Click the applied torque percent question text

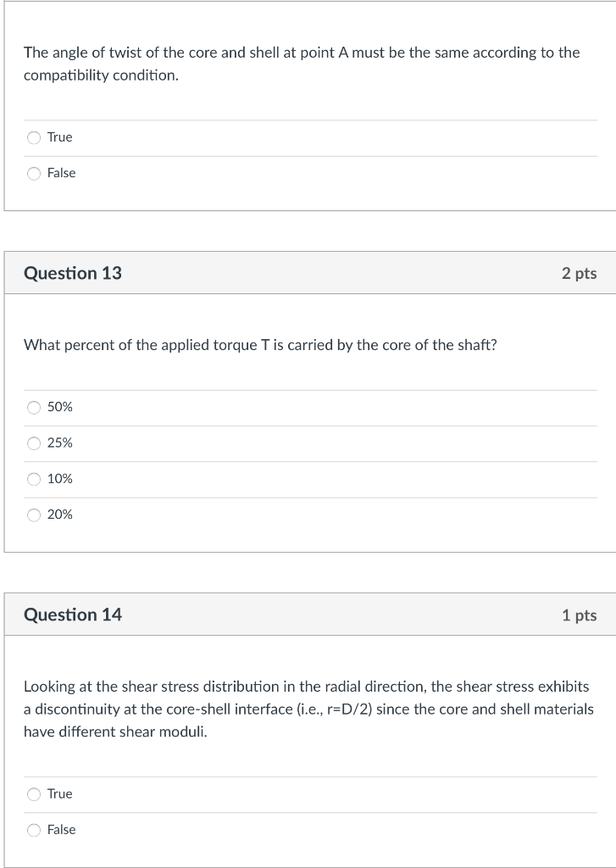pyautogui.click(x=260, y=345)
